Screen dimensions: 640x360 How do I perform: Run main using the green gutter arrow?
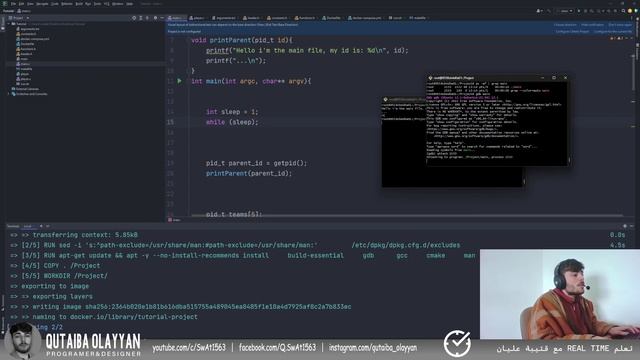180,81
